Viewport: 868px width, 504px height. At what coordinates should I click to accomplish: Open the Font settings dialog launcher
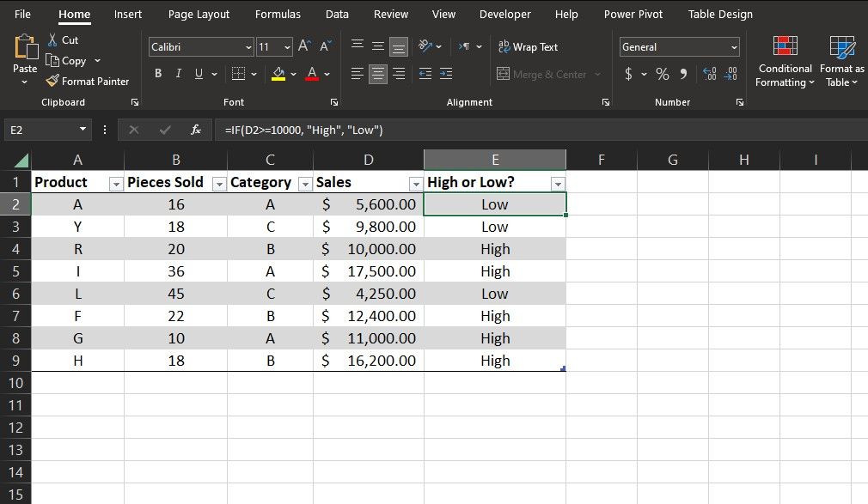pyautogui.click(x=333, y=101)
